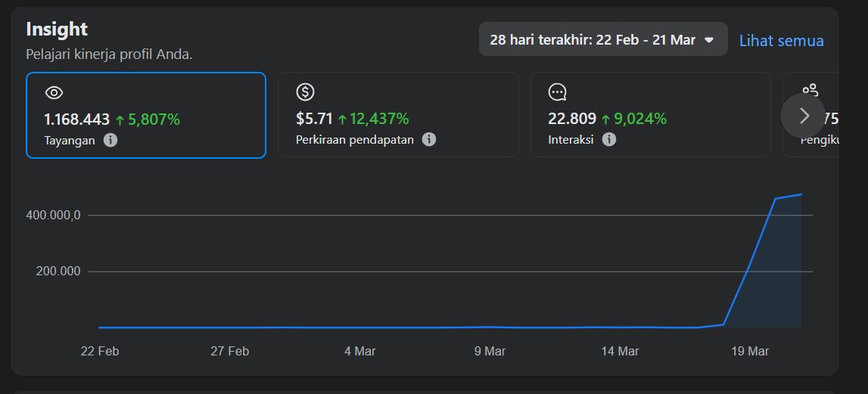
Task: Click the 9 Mar date label
Action: pos(490,352)
